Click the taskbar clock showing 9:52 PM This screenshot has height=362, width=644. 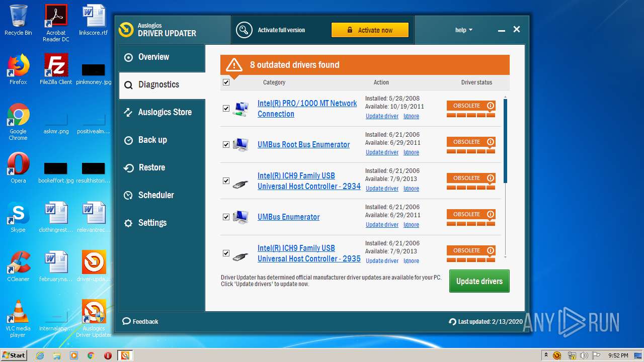pyautogui.click(x=618, y=355)
